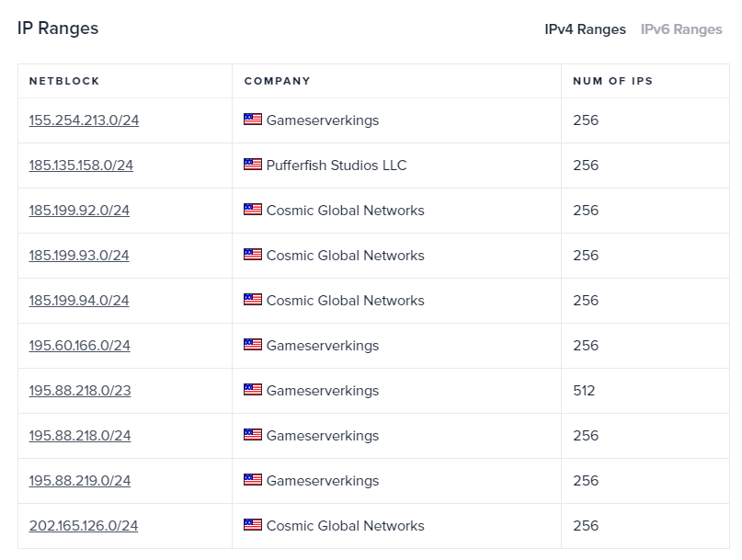Select the IPv4 Ranges tab
The image size is (742, 560).
(585, 29)
